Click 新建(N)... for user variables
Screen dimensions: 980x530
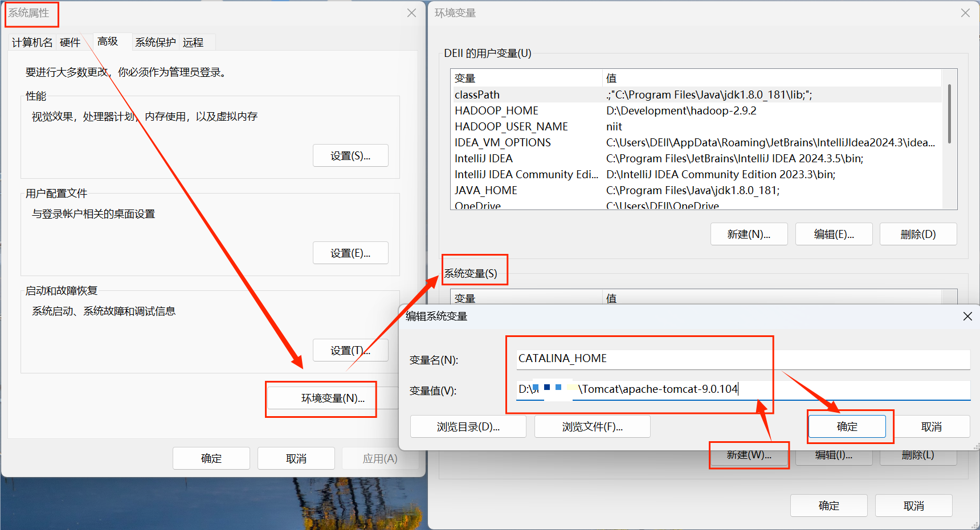(x=749, y=234)
